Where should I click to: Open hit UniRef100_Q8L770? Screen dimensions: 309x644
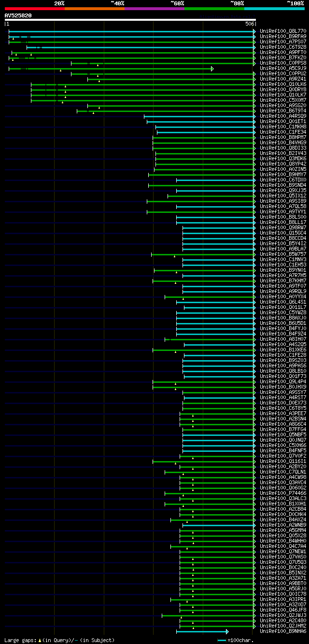click(x=283, y=31)
